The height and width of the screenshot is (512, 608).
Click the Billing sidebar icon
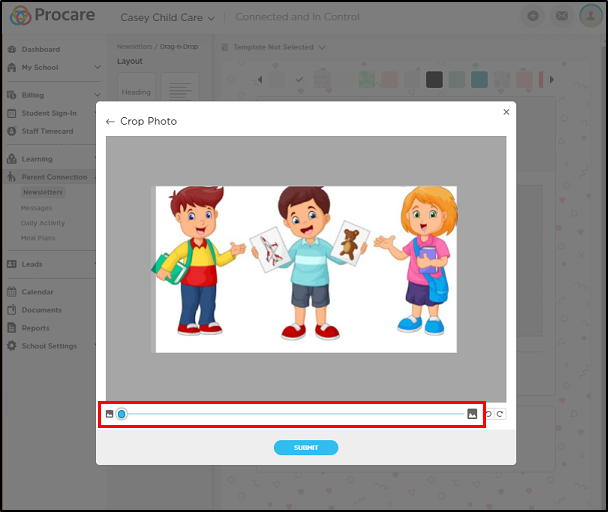tap(12, 95)
